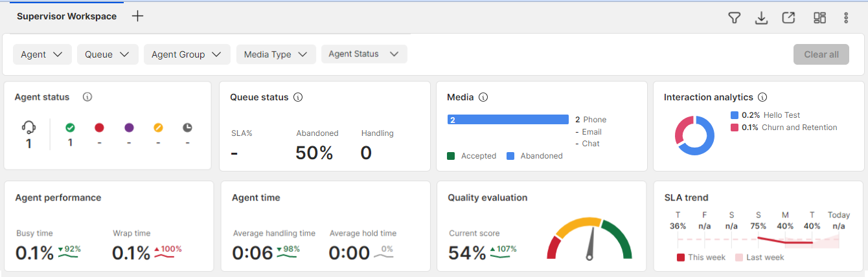Click the blue Phone media bar
Image resolution: width=868 pixels, height=277 pixels.
point(508,120)
